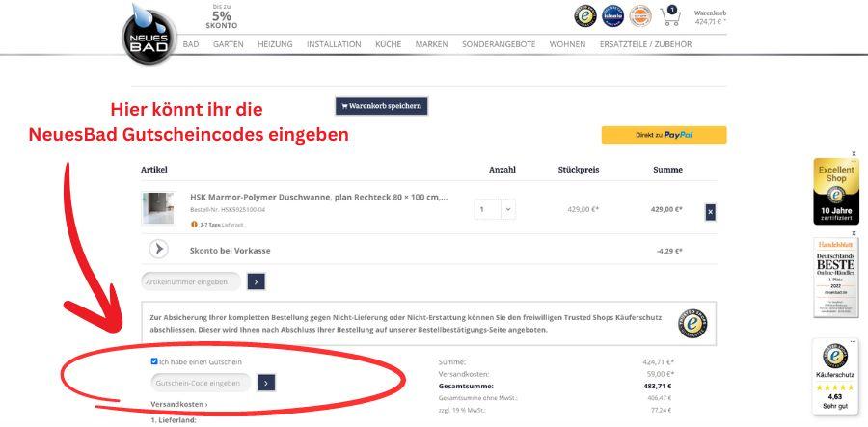Viewport: 868px width, 427px height.
Task: Click the NeuesBad logo
Action: coord(149,33)
